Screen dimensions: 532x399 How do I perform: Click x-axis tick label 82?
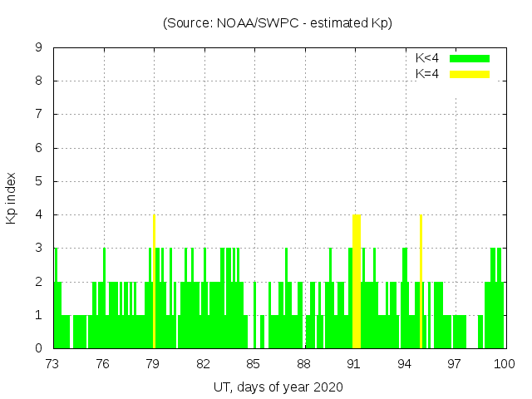(204, 364)
